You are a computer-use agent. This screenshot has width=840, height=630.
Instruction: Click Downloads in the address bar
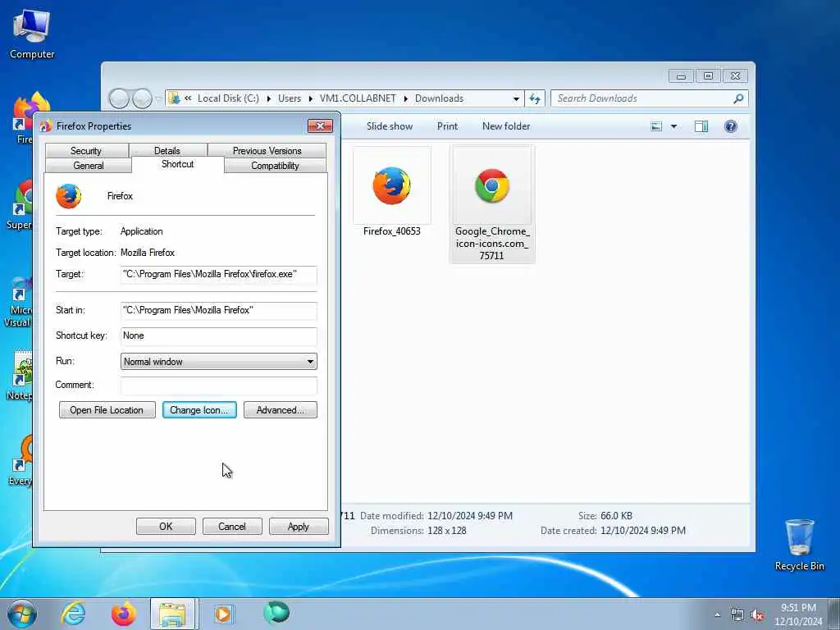[x=440, y=98]
